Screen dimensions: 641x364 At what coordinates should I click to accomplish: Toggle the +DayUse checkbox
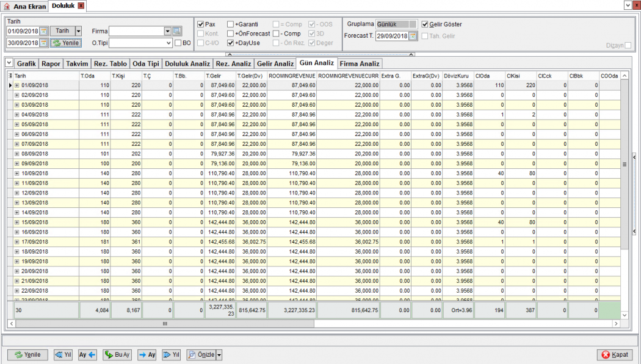pyautogui.click(x=231, y=43)
